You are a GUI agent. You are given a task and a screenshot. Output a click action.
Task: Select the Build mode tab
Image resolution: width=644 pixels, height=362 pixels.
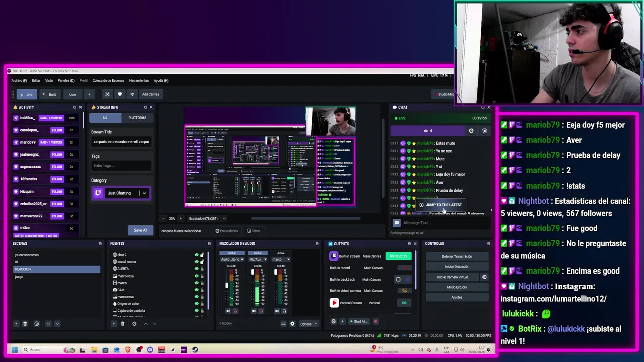coord(49,94)
